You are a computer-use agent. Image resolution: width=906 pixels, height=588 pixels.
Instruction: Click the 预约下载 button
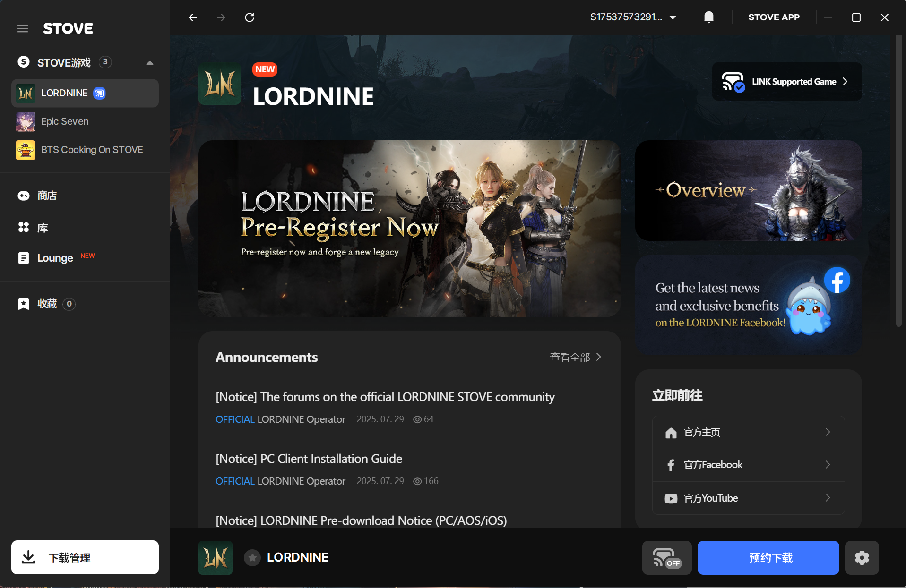click(768, 558)
